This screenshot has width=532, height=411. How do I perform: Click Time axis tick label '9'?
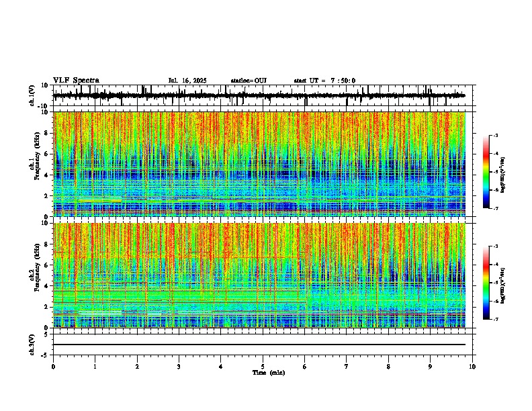point(430,367)
